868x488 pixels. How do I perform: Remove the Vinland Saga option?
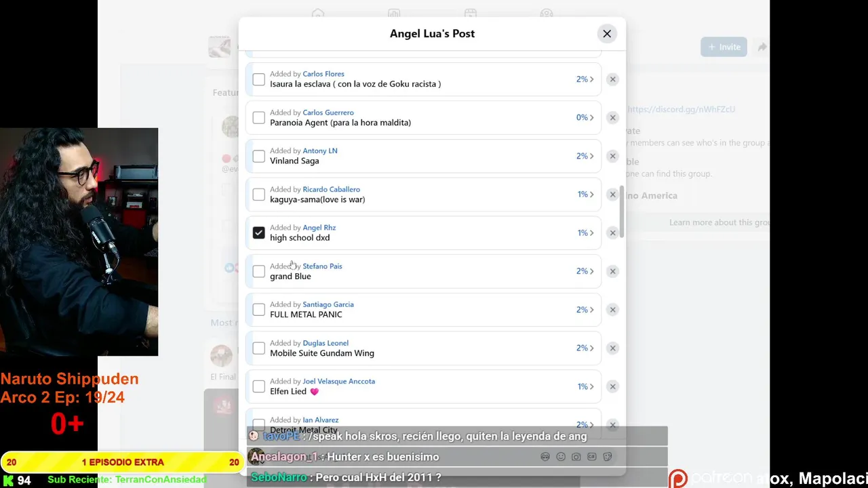click(612, 156)
